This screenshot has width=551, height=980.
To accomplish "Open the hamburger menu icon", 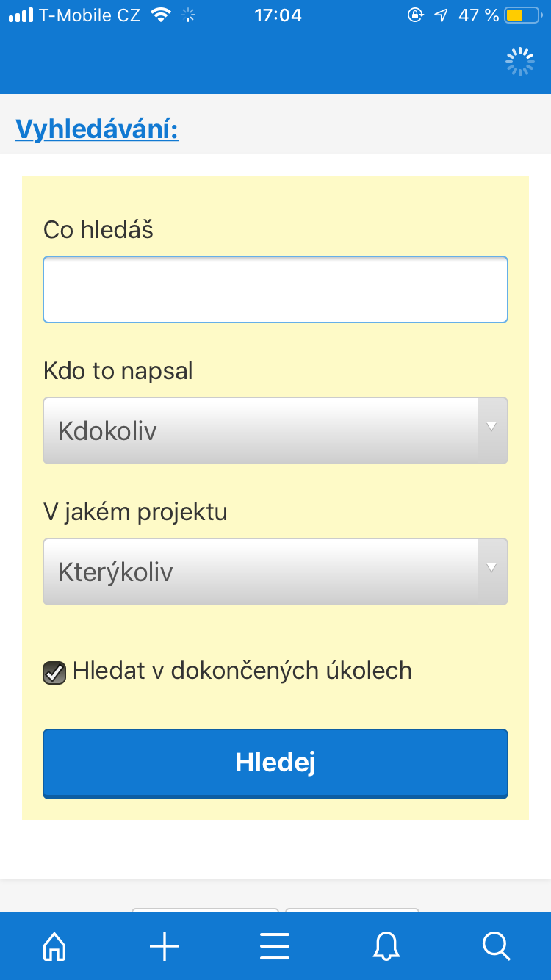I will 275,946.
